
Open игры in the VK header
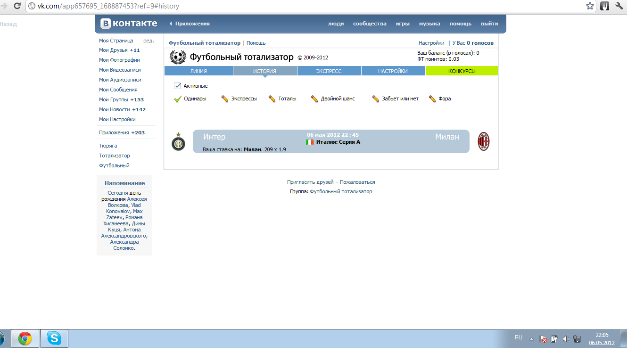pos(403,24)
